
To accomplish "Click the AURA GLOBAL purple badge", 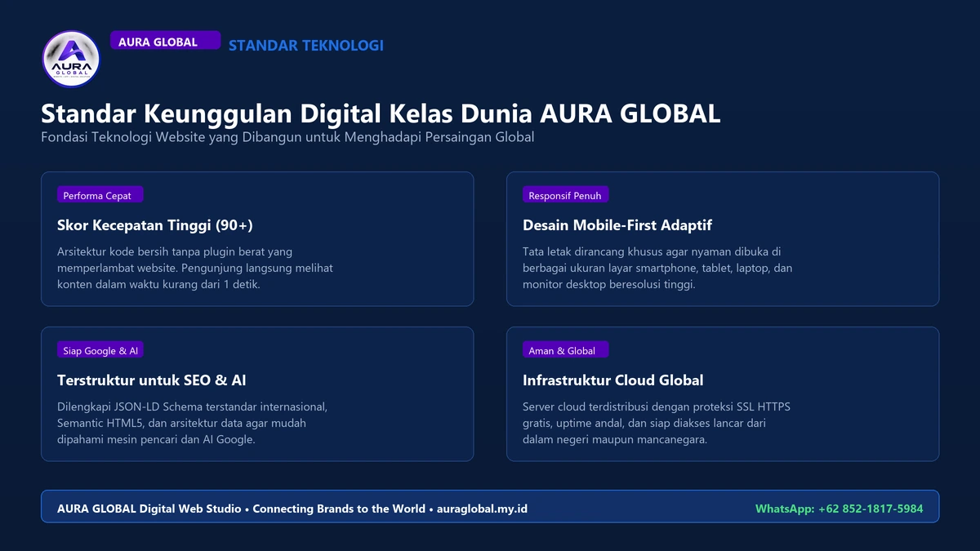I will (x=166, y=41).
